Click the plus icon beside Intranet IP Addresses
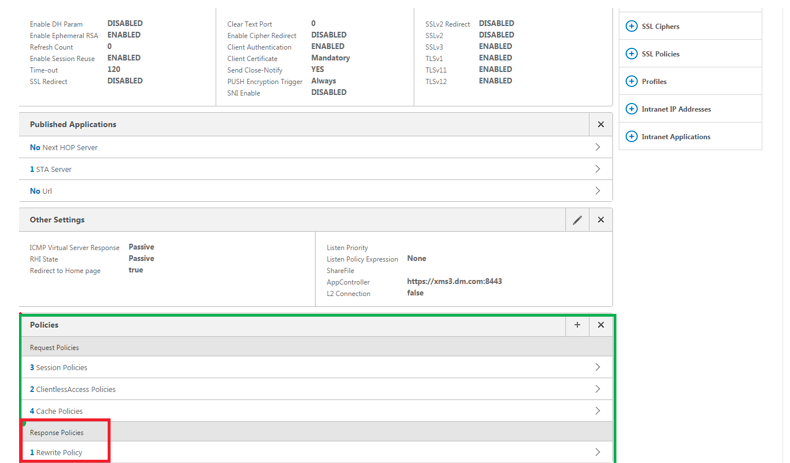The width and height of the screenshot is (790, 463). click(631, 109)
